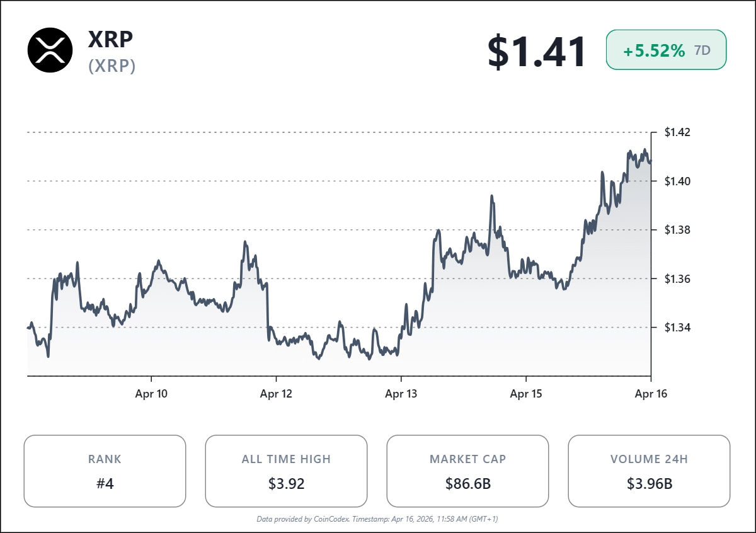The image size is (756, 533).
Task: Click the Apr 13 axis date
Action: point(401,394)
